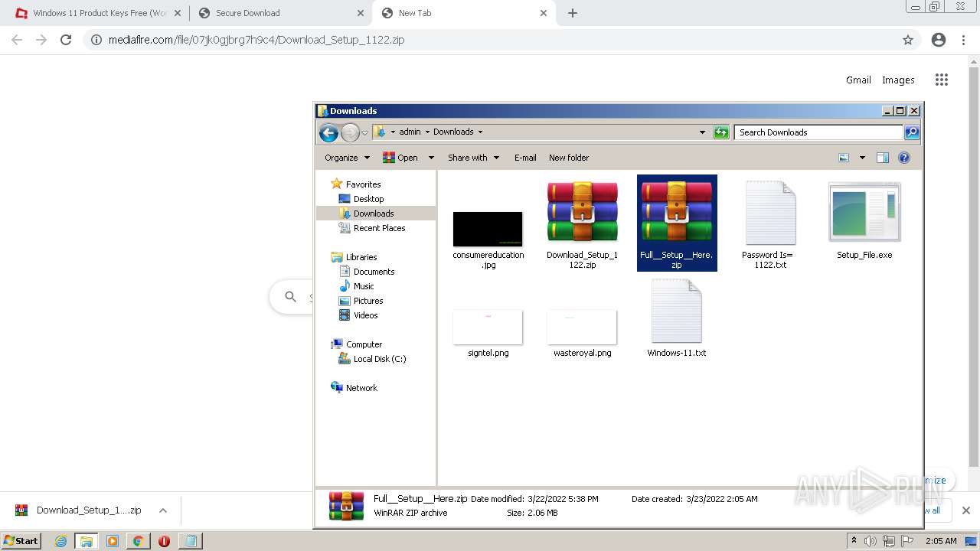The height and width of the screenshot is (551, 980).
Task: Click admin in the address breadcrumb
Action: point(410,132)
